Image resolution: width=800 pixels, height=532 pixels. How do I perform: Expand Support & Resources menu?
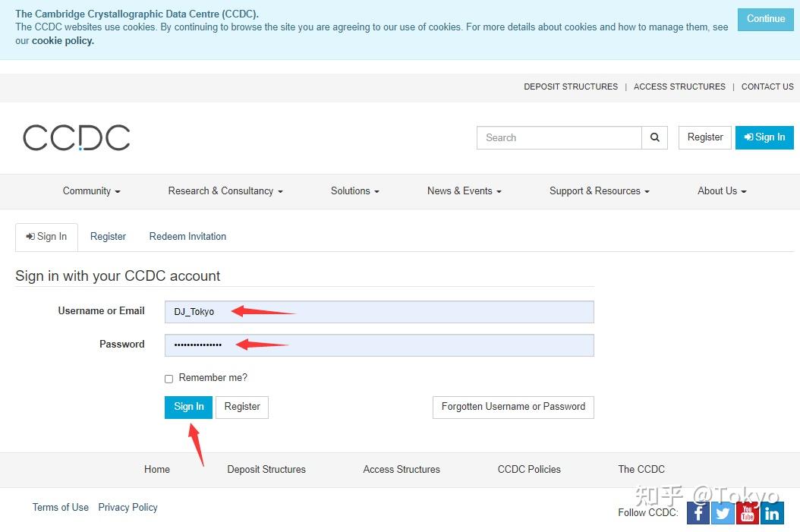tap(599, 191)
